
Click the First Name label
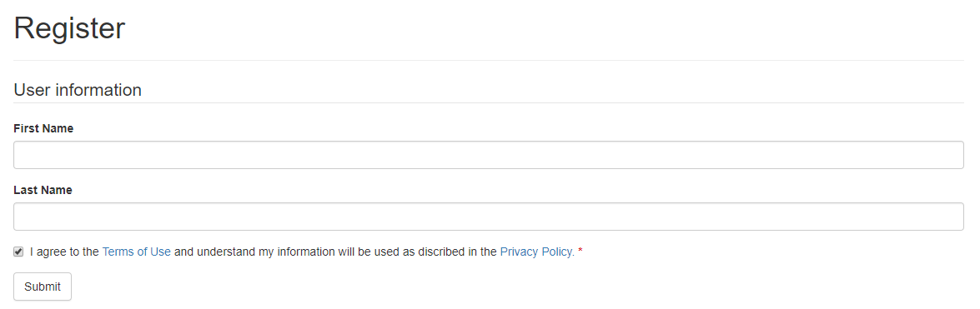[x=43, y=128]
